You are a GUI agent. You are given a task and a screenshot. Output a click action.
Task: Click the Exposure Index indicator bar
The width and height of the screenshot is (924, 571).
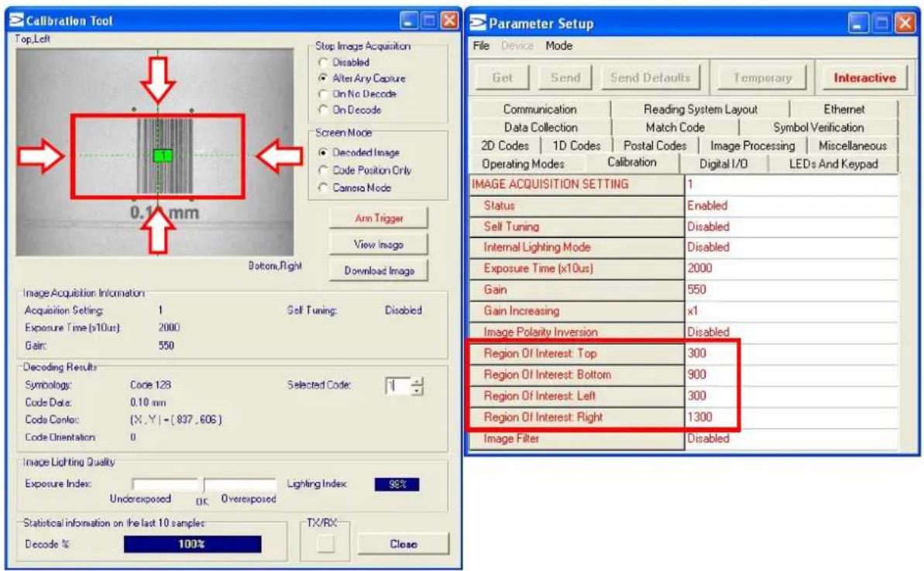(x=204, y=484)
